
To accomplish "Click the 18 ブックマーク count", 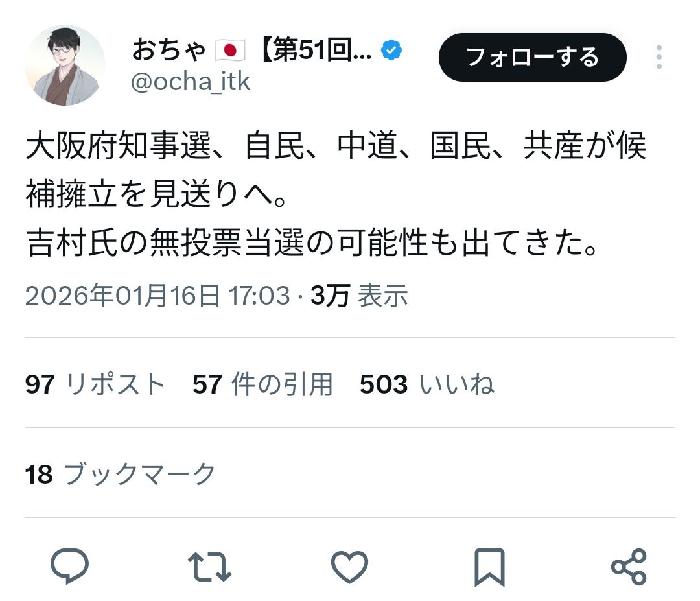I will (x=121, y=474).
